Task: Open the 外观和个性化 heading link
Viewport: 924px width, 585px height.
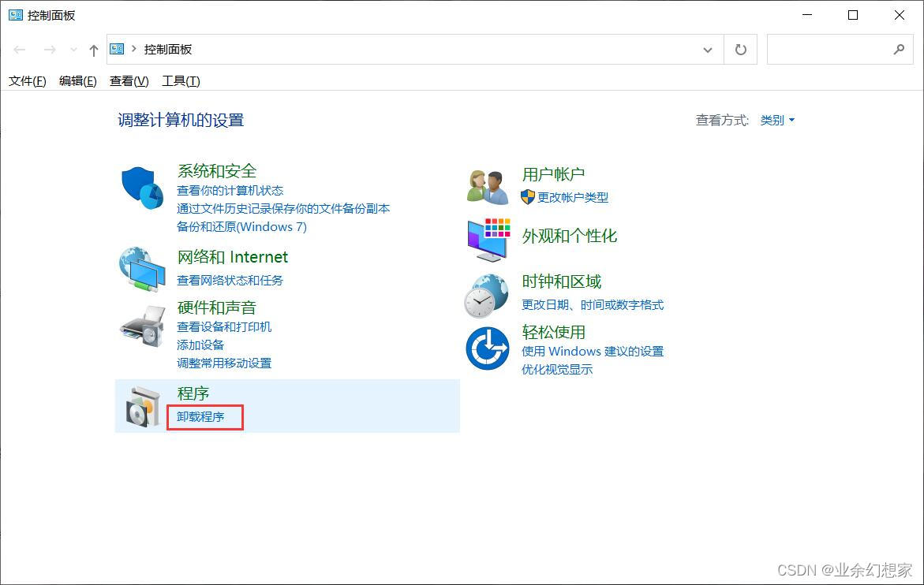Action: pyautogui.click(x=570, y=237)
